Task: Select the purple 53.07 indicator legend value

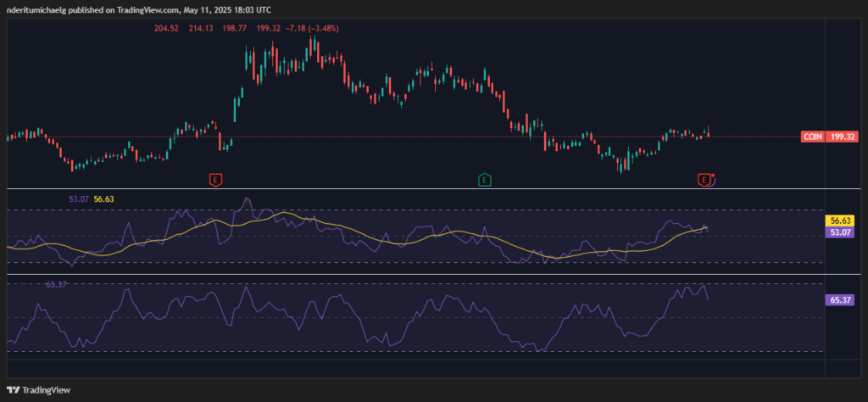Action: [78, 198]
